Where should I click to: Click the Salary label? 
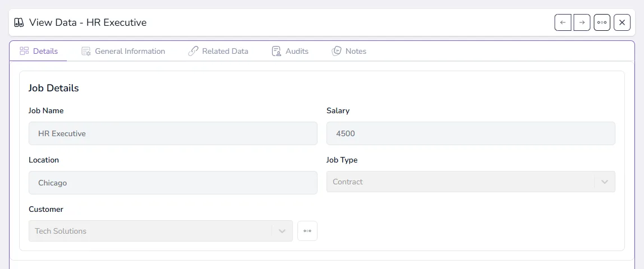click(338, 111)
